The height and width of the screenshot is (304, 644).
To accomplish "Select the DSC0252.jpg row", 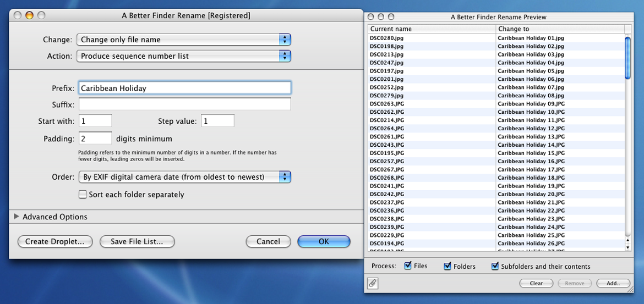I will pyautogui.click(x=496, y=87).
